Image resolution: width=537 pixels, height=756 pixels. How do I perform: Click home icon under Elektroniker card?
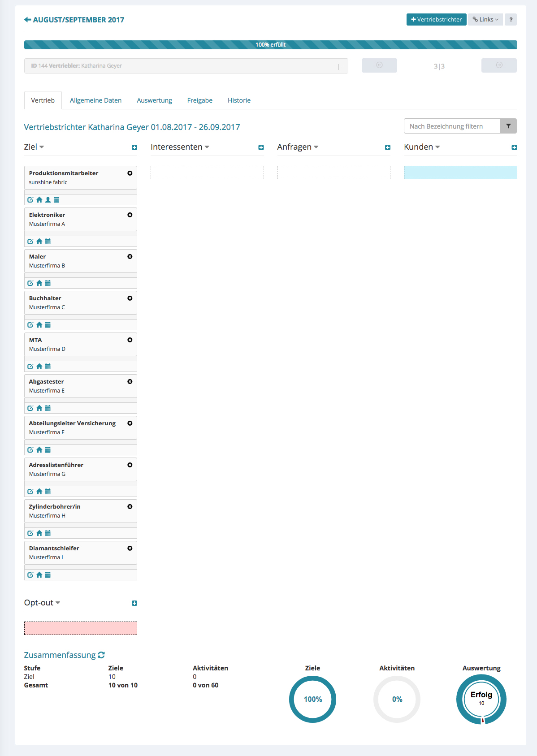click(x=39, y=242)
